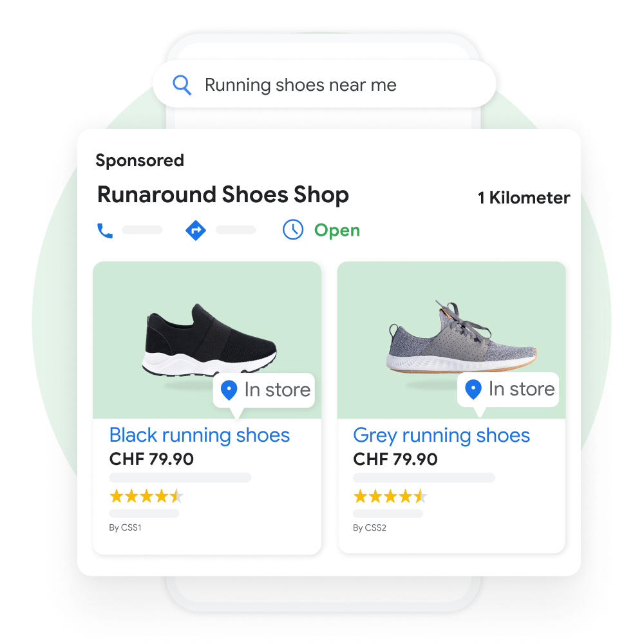Screen dimensions: 644x644
Task: Click In store badge on grey shoe
Action: tap(508, 390)
